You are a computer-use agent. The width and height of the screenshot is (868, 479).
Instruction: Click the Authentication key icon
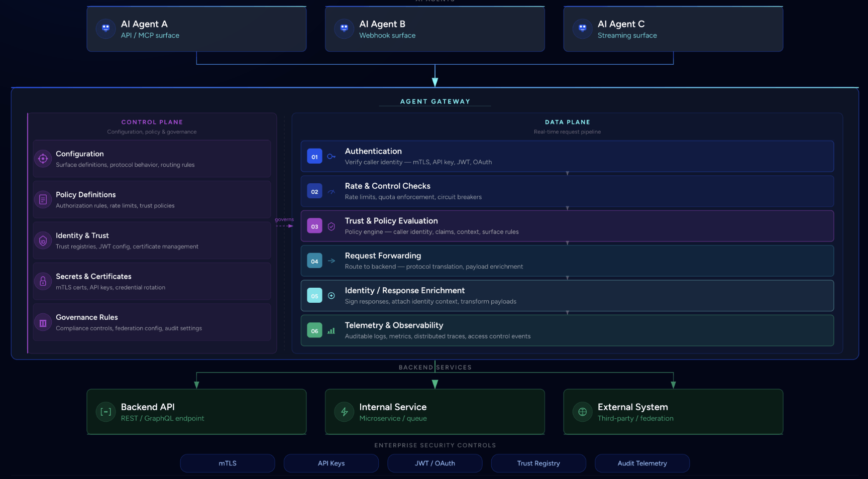click(x=331, y=157)
